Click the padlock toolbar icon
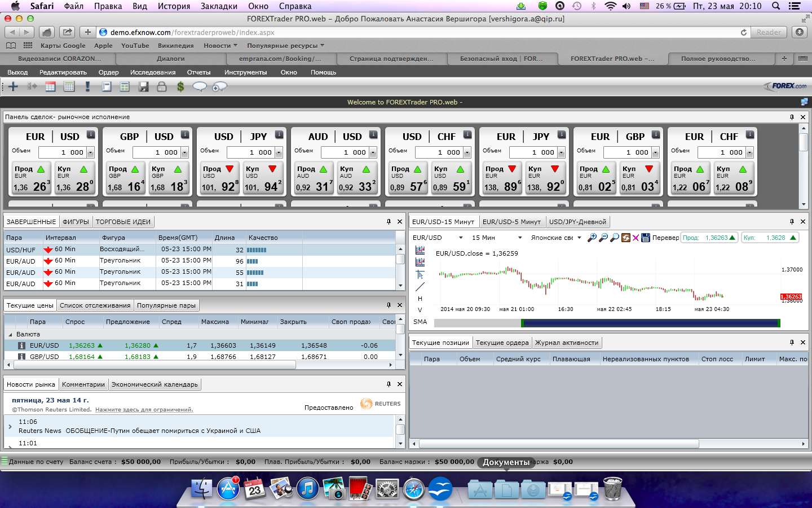The height and width of the screenshot is (508, 812). [162, 86]
